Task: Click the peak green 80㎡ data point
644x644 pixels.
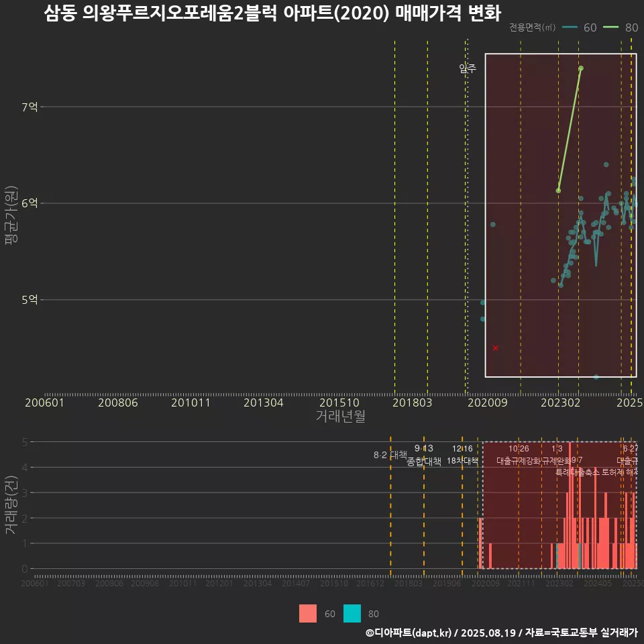Action: click(x=581, y=68)
